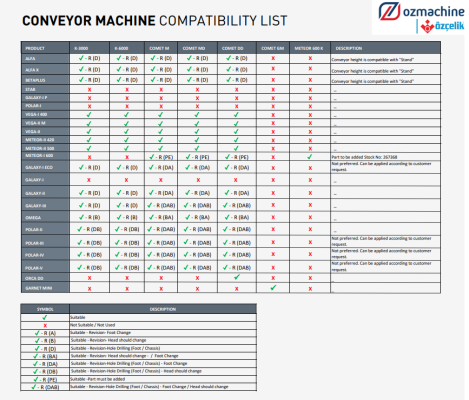Click the red X for STAR under K-3000
469x400 pixels.
click(x=89, y=90)
